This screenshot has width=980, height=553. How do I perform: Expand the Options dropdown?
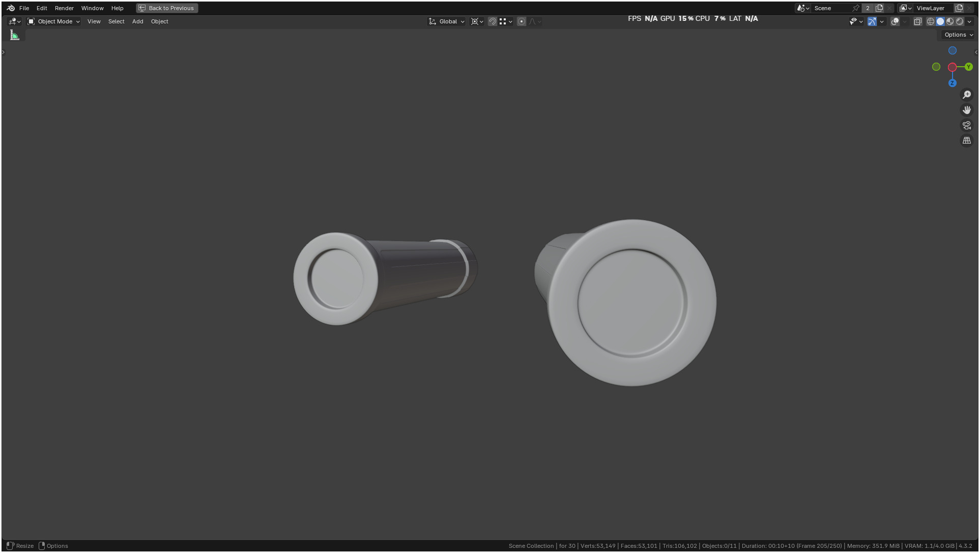(x=958, y=35)
